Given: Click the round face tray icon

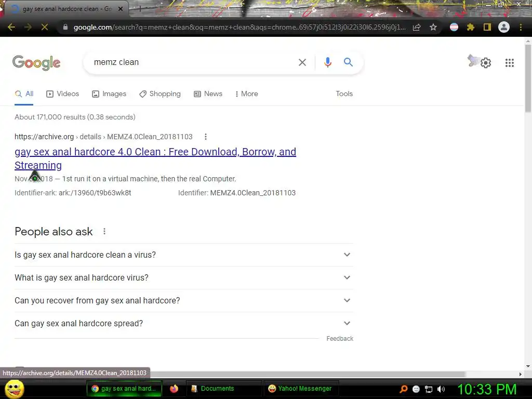Looking at the screenshot, I should click(x=416, y=389).
